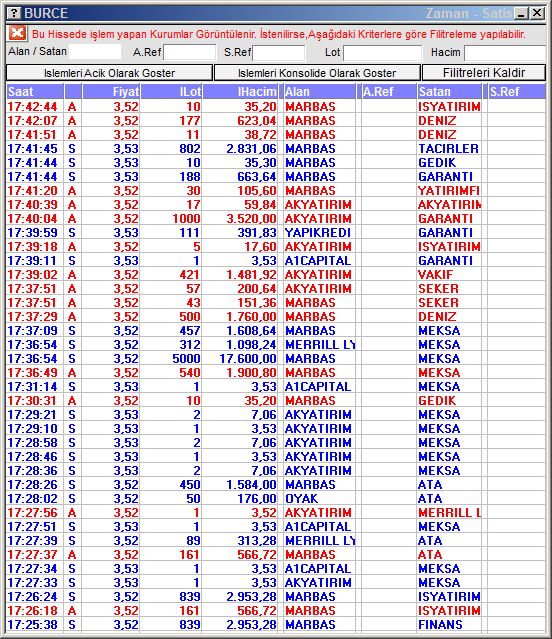The width and height of the screenshot is (552, 639).
Task: Click volume 623,04 in the 17:42:07 row
Action: pyautogui.click(x=257, y=121)
